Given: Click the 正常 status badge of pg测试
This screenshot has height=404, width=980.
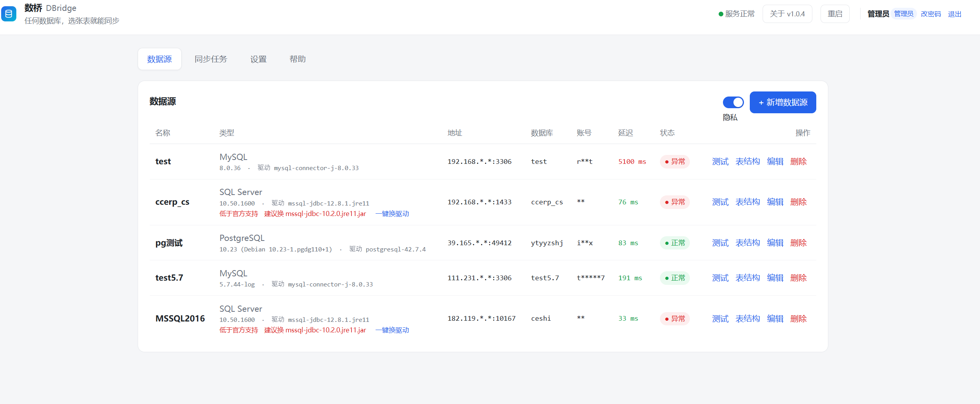Looking at the screenshot, I should coord(675,243).
